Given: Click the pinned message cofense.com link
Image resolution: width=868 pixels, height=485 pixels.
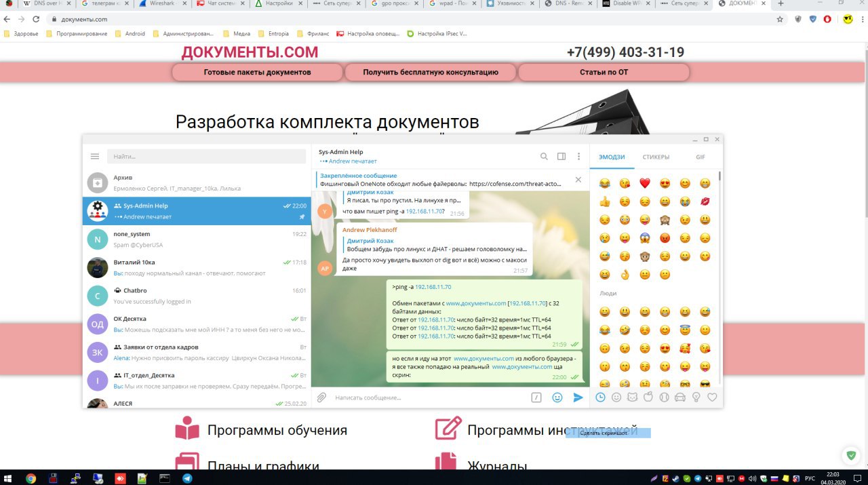Looking at the screenshot, I should pos(515,184).
